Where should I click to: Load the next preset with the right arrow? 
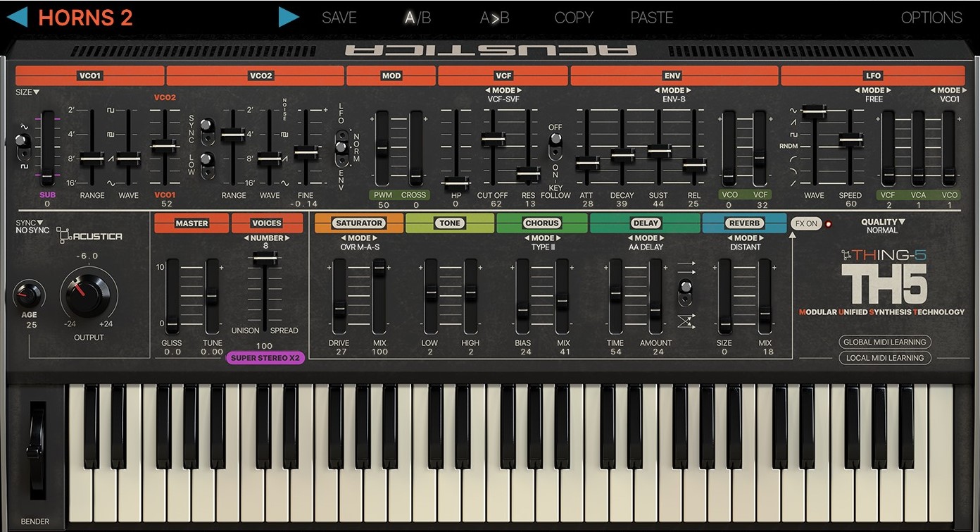pos(289,17)
